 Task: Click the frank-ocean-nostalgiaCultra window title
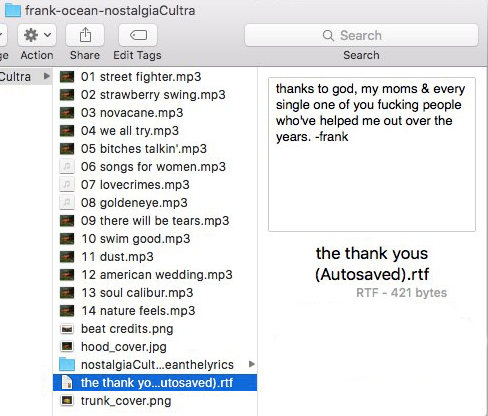coord(110,10)
